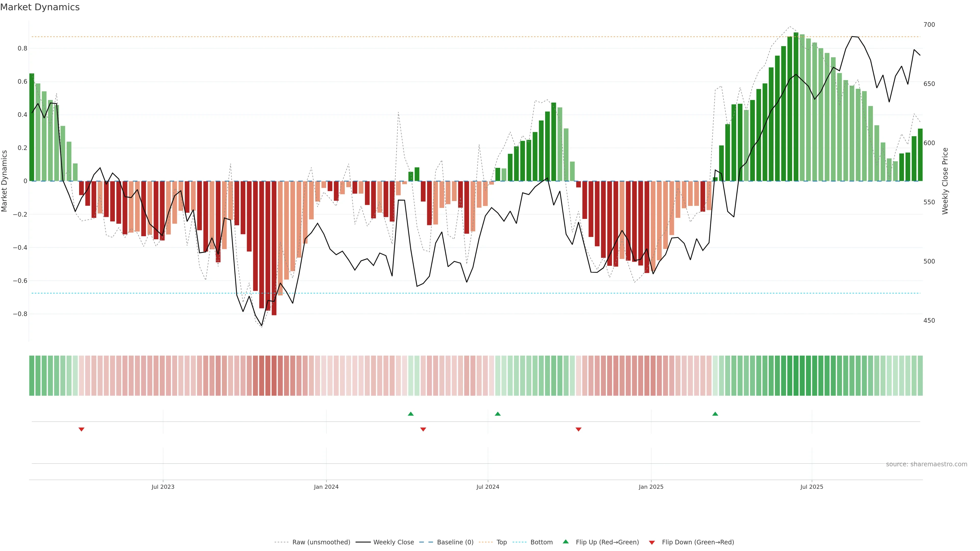Click the source sharemaestro.com text
The image size is (980, 551).
(926, 464)
